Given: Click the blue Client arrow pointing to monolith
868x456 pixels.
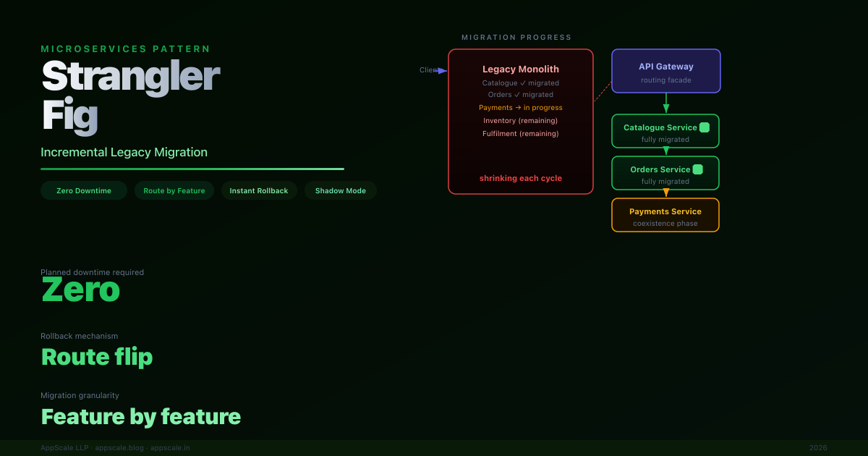Looking at the screenshot, I should 441,70.
